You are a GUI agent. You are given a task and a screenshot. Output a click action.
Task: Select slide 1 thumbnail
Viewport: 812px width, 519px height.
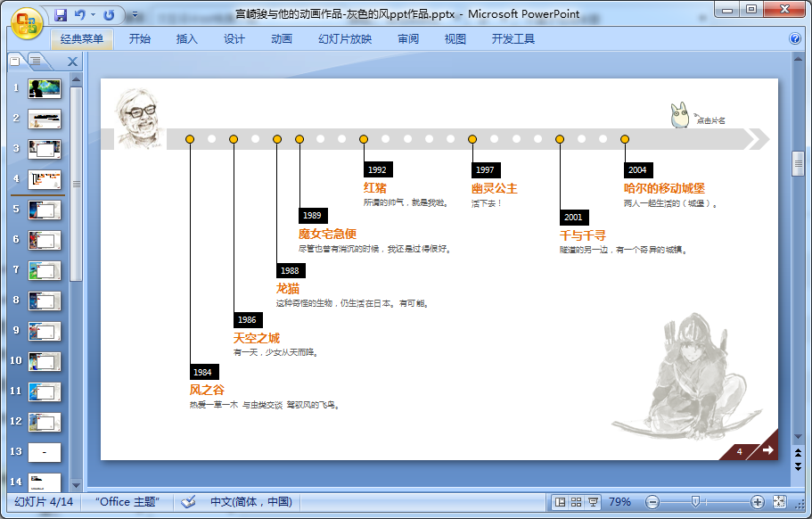coord(45,88)
